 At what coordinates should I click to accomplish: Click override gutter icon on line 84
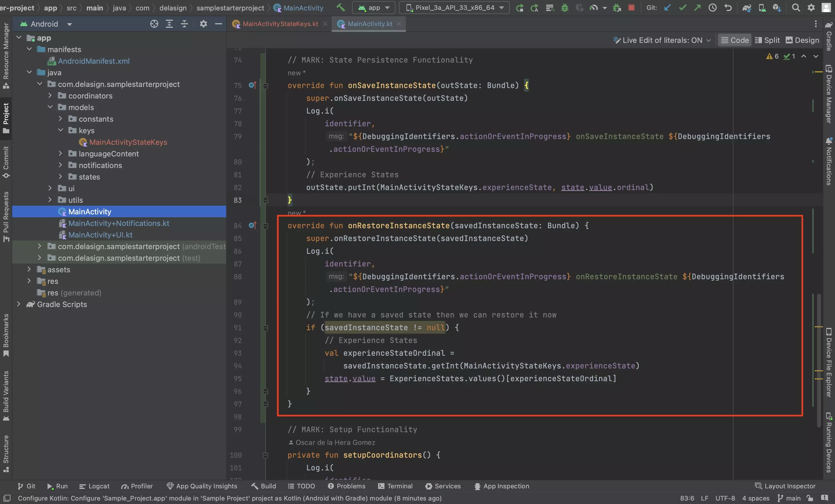tap(252, 225)
